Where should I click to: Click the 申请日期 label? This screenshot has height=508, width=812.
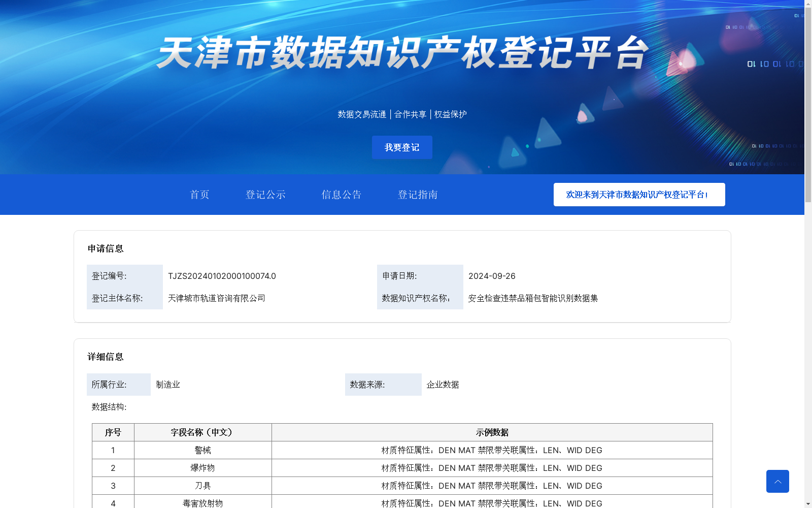click(399, 276)
